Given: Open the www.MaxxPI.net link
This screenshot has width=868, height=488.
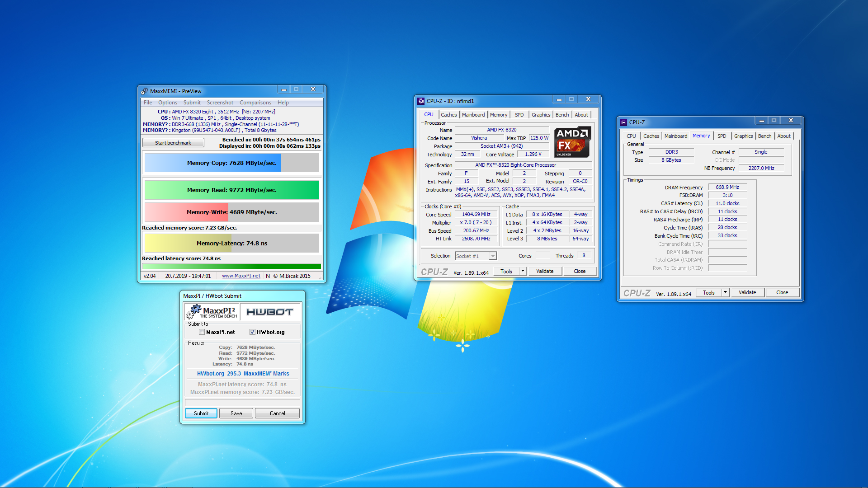Looking at the screenshot, I should [x=241, y=276].
